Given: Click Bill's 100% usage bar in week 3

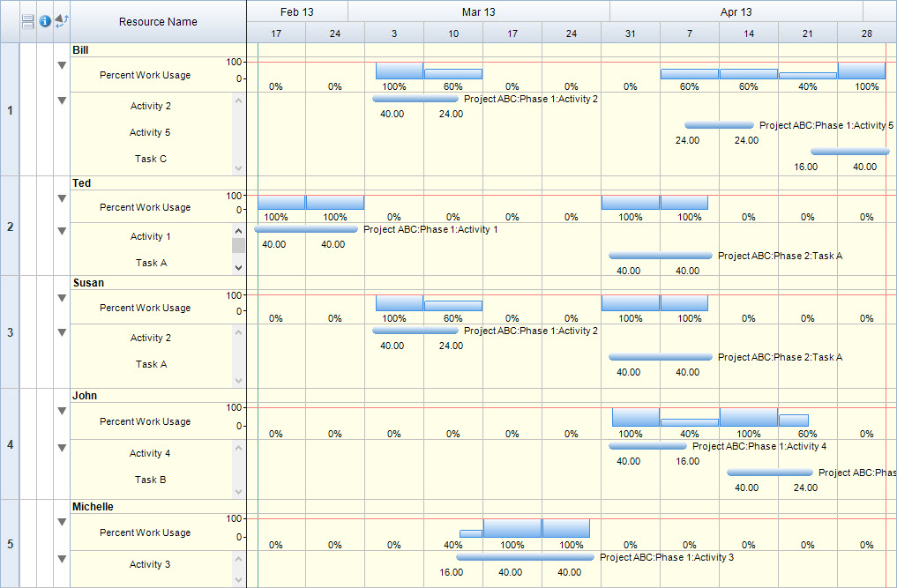Looking at the screenshot, I should pyautogui.click(x=399, y=71).
